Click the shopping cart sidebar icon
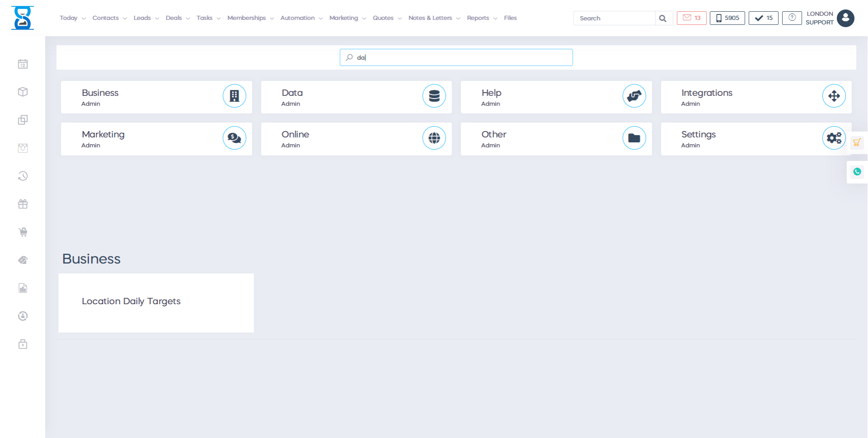The width and height of the screenshot is (868, 438). coord(23,232)
